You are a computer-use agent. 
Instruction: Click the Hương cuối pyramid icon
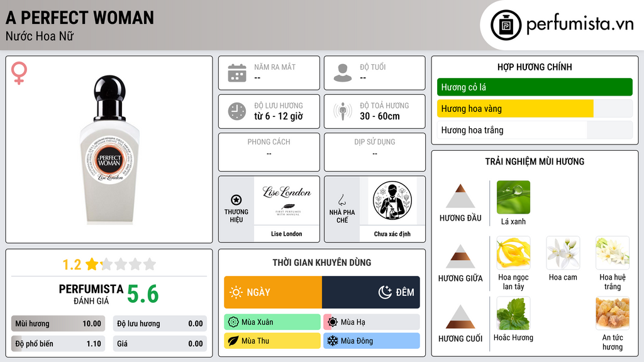click(460, 317)
